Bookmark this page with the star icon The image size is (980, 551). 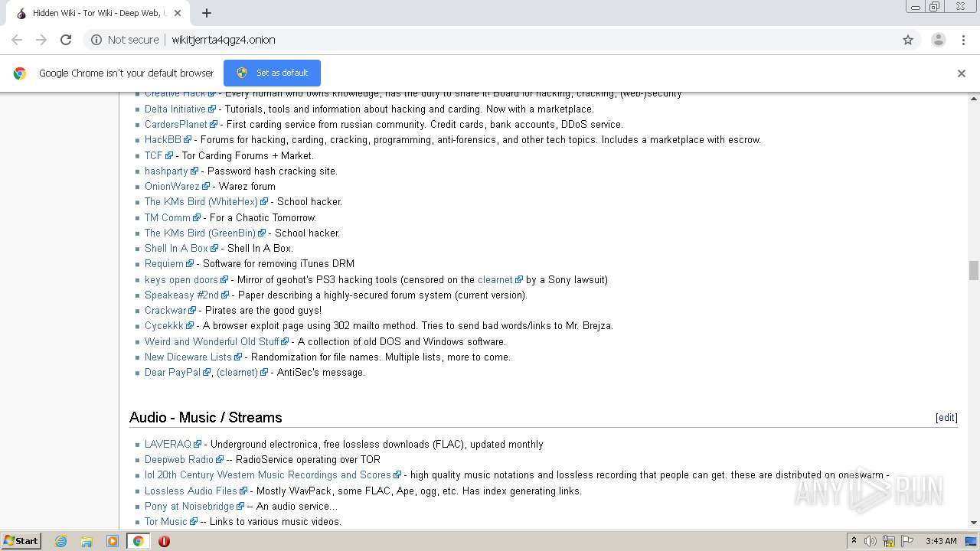[x=908, y=40]
